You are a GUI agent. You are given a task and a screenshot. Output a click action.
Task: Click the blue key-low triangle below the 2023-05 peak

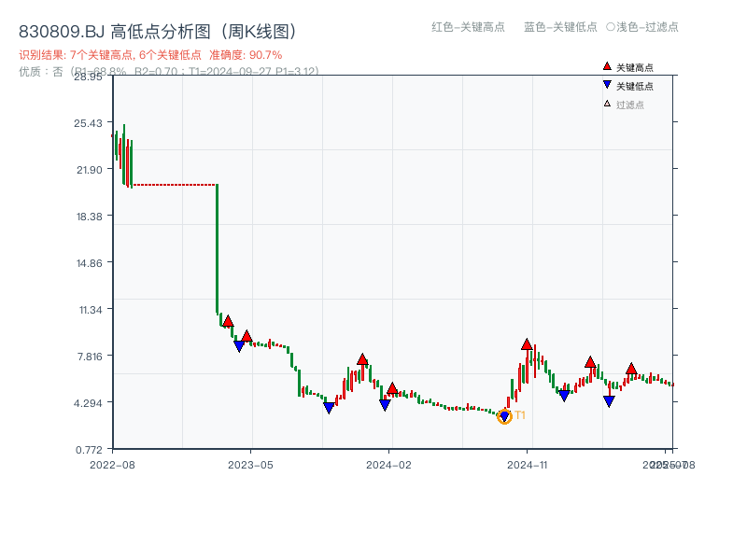pos(241,345)
